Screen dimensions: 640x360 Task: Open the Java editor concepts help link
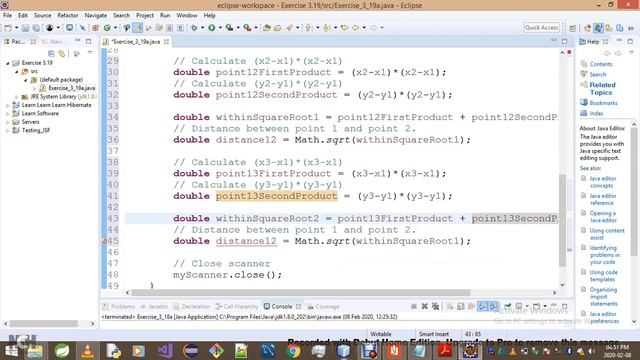click(x=602, y=182)
